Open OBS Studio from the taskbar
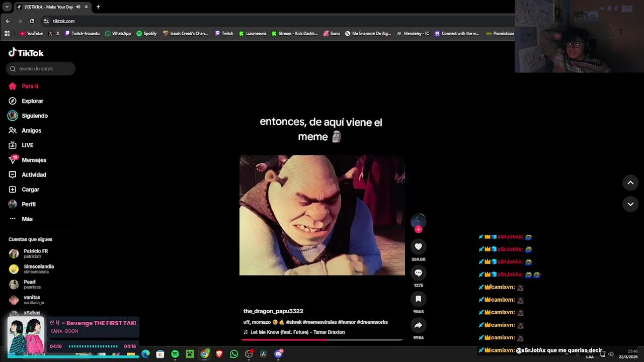The width and height of the screenshot is (644, 362). (x=249, y=354)
